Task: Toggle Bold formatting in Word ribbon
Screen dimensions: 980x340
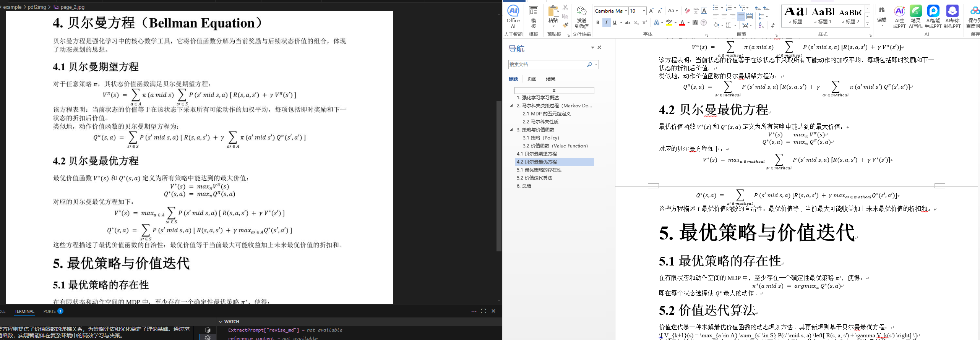Action: [x=598, y=23]
